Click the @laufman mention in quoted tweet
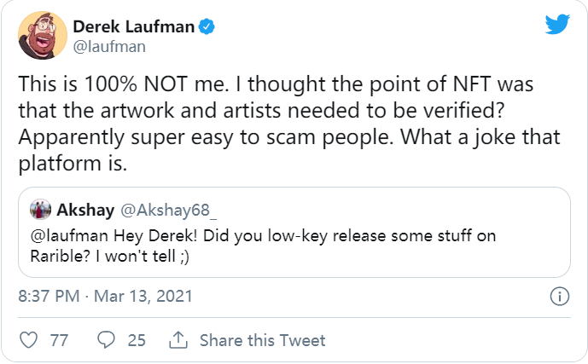Image resolution: width=588 pixels, height=364 pixels. [x=64, y=234]
